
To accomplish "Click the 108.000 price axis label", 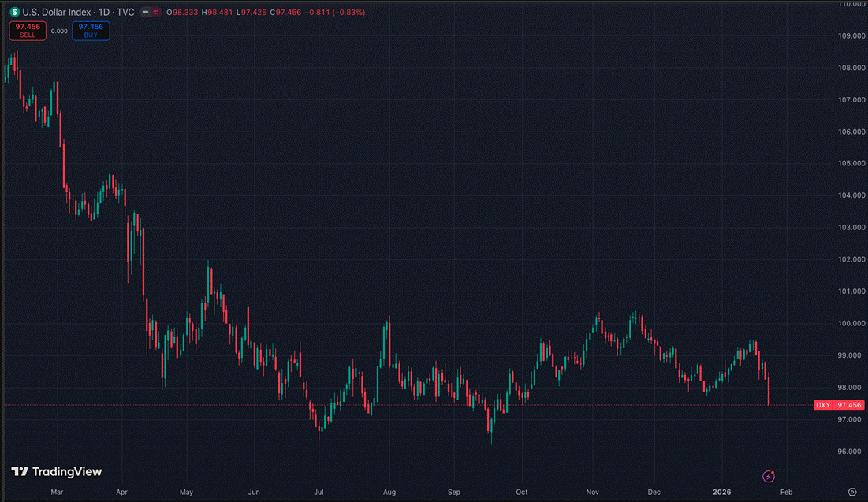I will point(851,68).
